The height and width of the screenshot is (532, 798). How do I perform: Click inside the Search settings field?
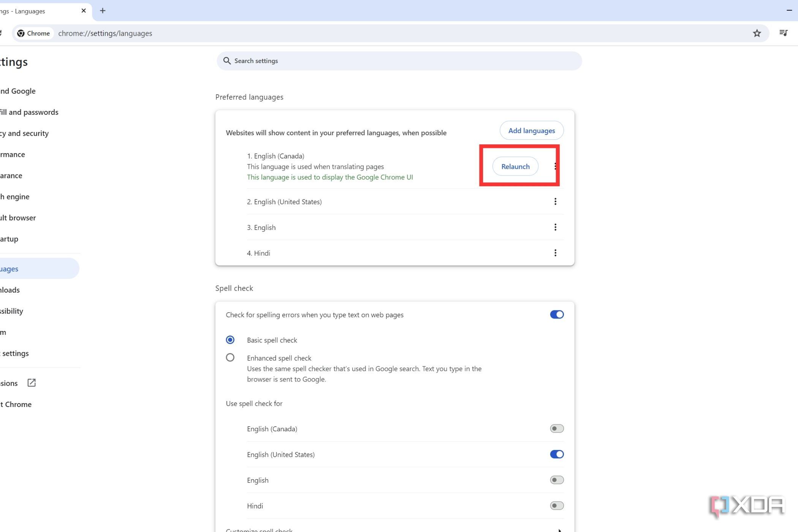380,61
